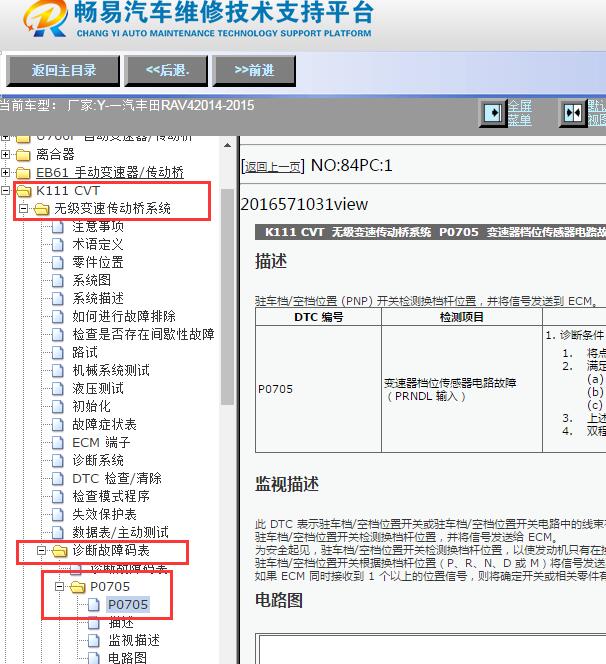Viewport: 606px width, 664px height.
Task: Click the 全屏菜单 link
Action: (520, 113)
